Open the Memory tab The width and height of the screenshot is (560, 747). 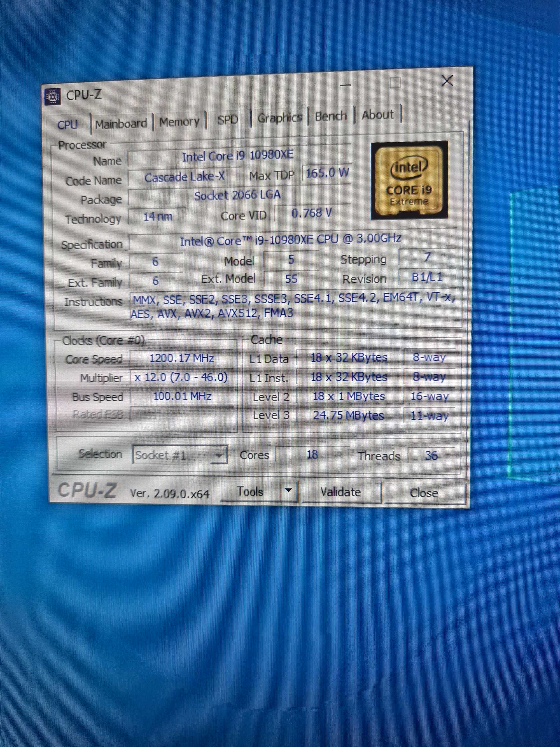click(179, 121)
